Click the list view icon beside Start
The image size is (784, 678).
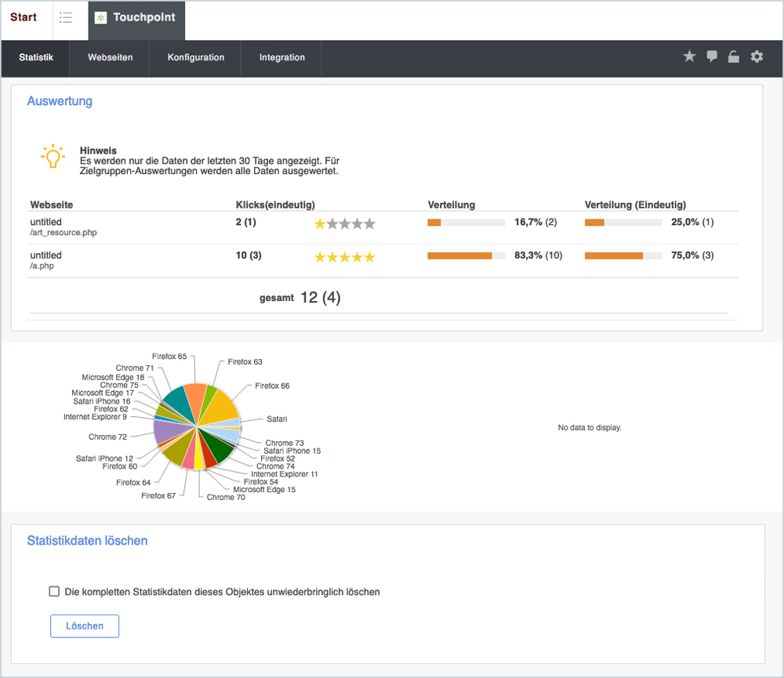pyautogui.click(x=66, y=17)
